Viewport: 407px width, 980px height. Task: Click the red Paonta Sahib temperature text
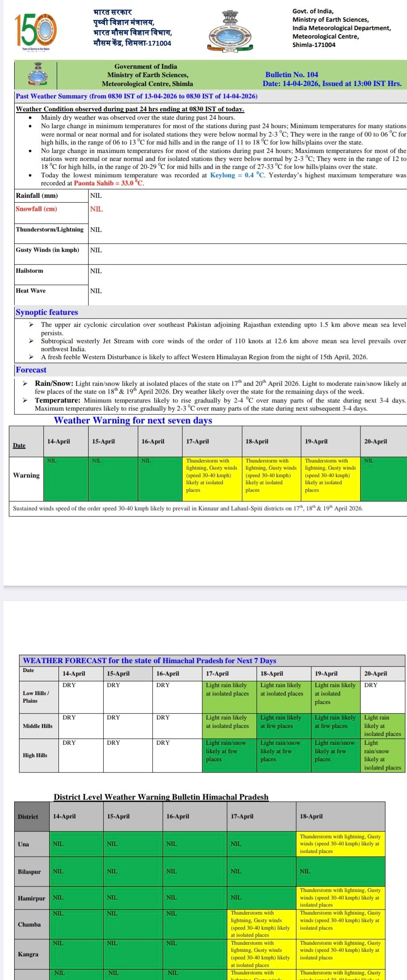click(x=109, y=183)
